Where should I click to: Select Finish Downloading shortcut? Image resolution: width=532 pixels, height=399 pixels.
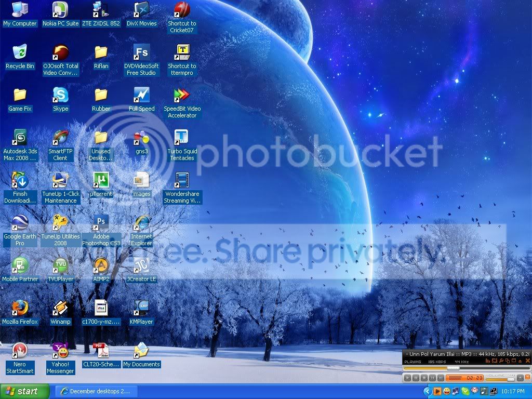point(20,188)
